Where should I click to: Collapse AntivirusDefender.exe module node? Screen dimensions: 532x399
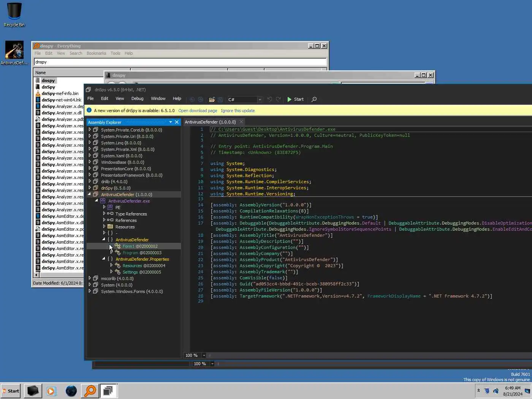point(97,201)
